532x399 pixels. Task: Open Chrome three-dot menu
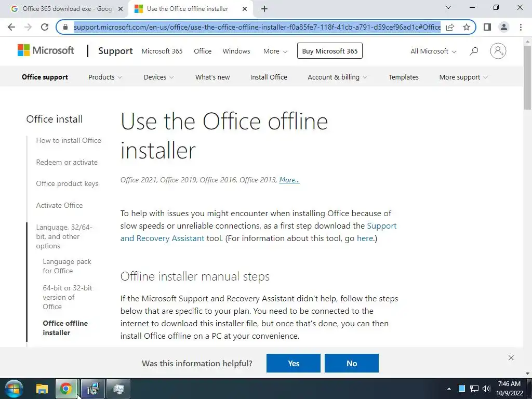click(521, 27)
